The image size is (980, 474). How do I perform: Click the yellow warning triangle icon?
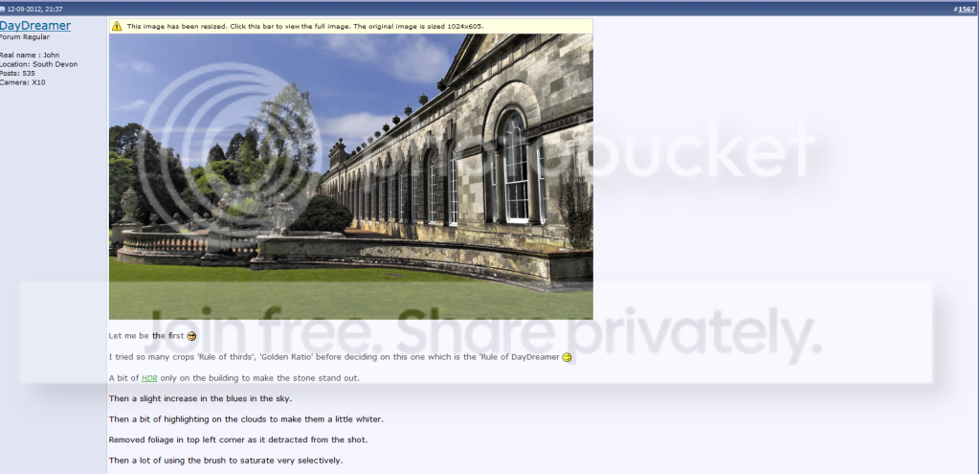point(117,26)
